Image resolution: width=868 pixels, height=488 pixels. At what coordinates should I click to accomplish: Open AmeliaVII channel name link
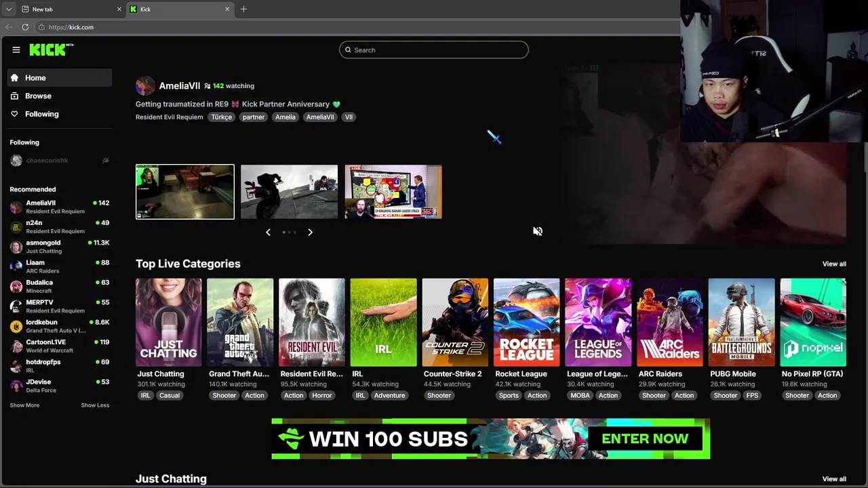click(x=180, y=86)
